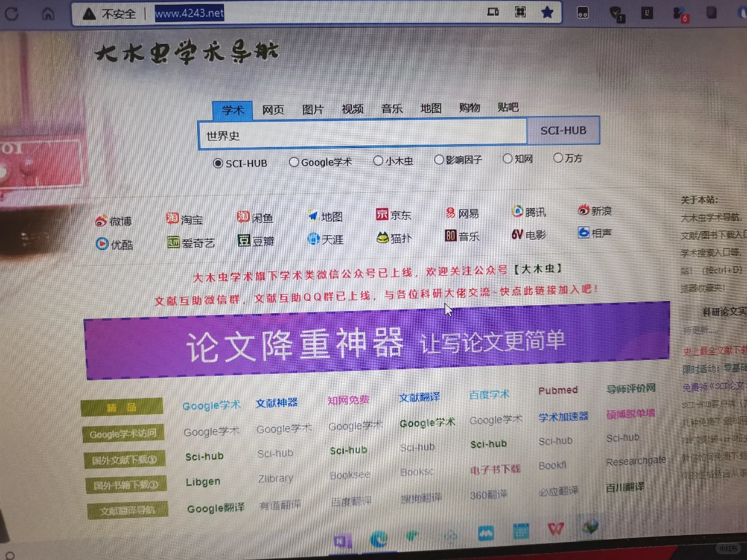Open the 优酷 shortcut icon
747x560 pixels.
pyautogui.click(x=102, y=244)
